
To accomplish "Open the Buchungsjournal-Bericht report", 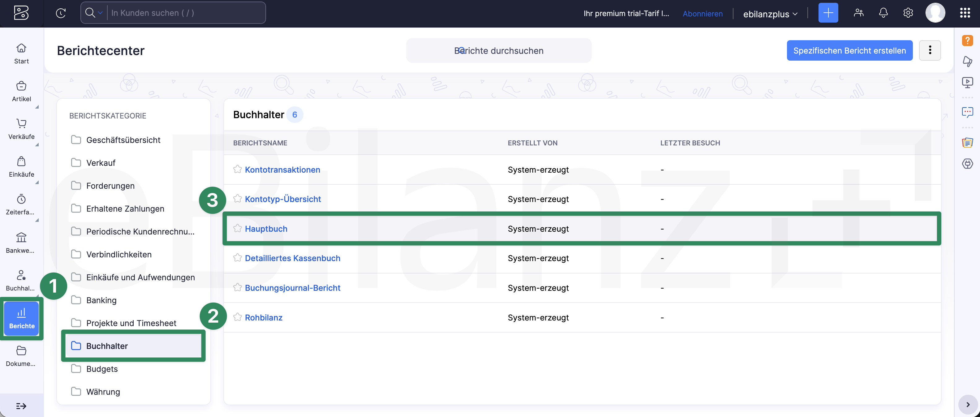I will (293, 287).
